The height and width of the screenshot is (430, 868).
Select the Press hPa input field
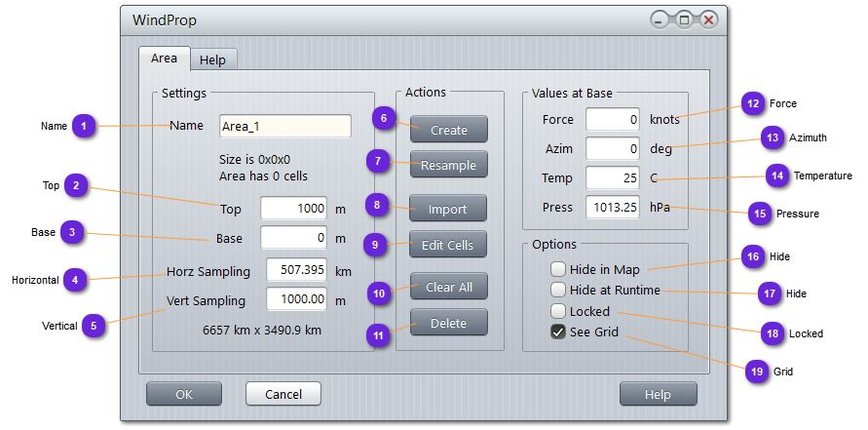point(612,207)
